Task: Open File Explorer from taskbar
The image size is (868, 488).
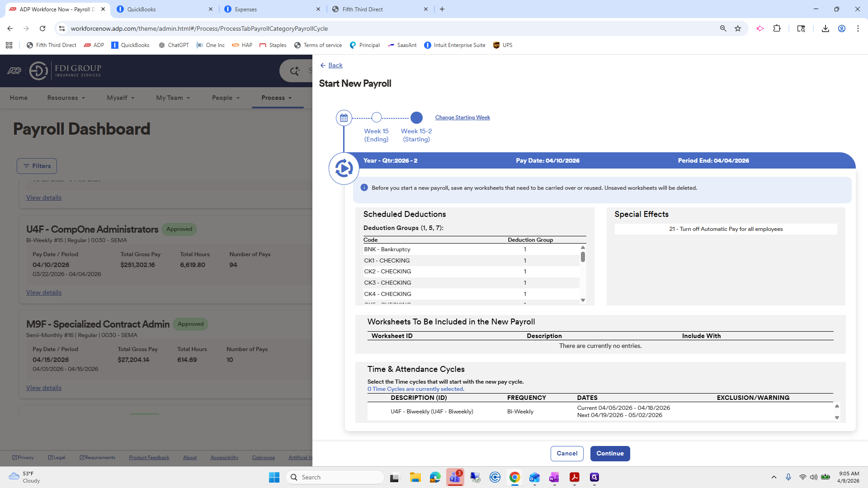Action: (415, 477)
